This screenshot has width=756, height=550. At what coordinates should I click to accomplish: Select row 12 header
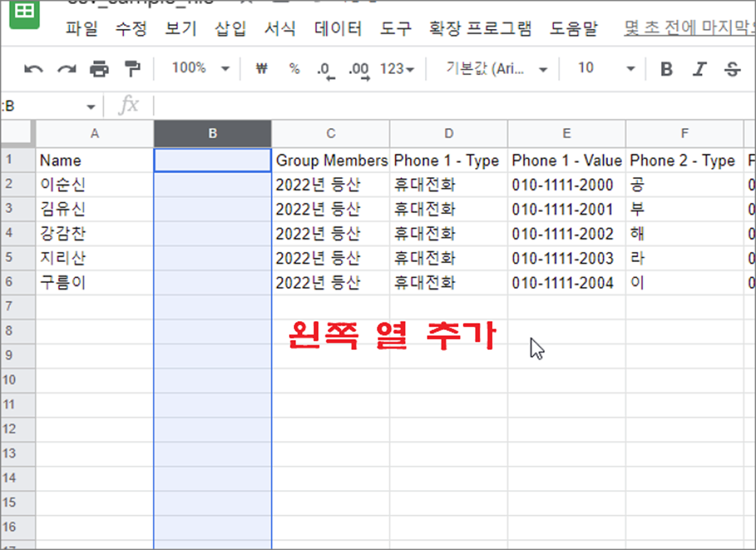pos(18,429)
